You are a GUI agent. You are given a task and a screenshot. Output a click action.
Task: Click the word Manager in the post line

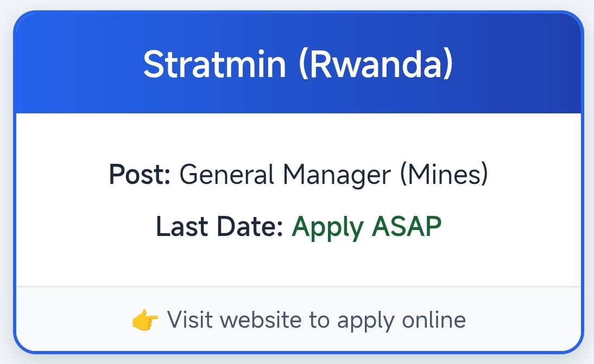337,175
